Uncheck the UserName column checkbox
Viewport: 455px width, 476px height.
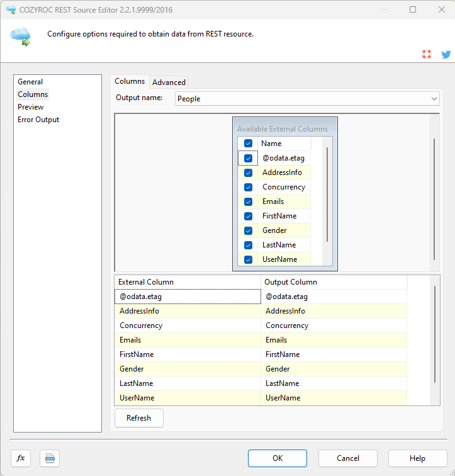[248, 259]
